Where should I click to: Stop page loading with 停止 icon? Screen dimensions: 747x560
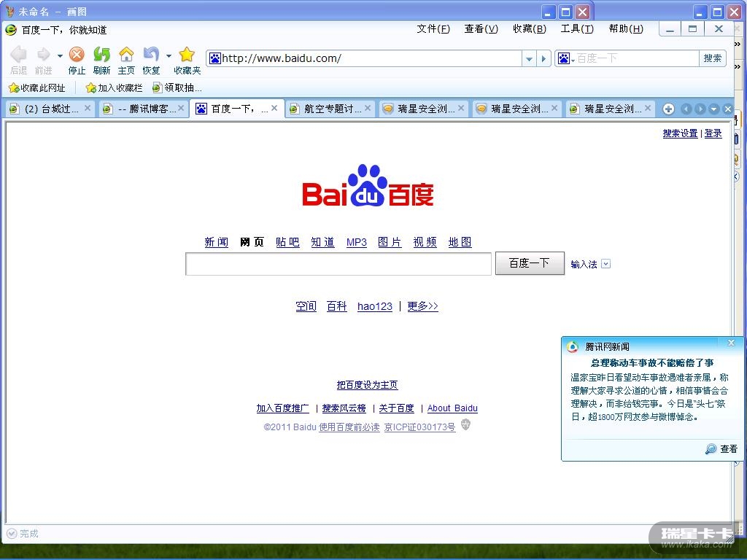click(x=77, y=54)
